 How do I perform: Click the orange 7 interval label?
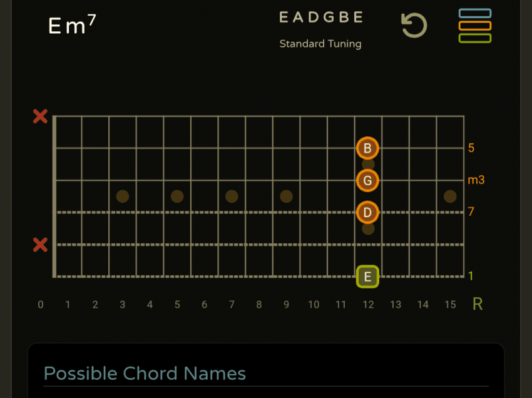pyautogui.click(x=471, y=212)
